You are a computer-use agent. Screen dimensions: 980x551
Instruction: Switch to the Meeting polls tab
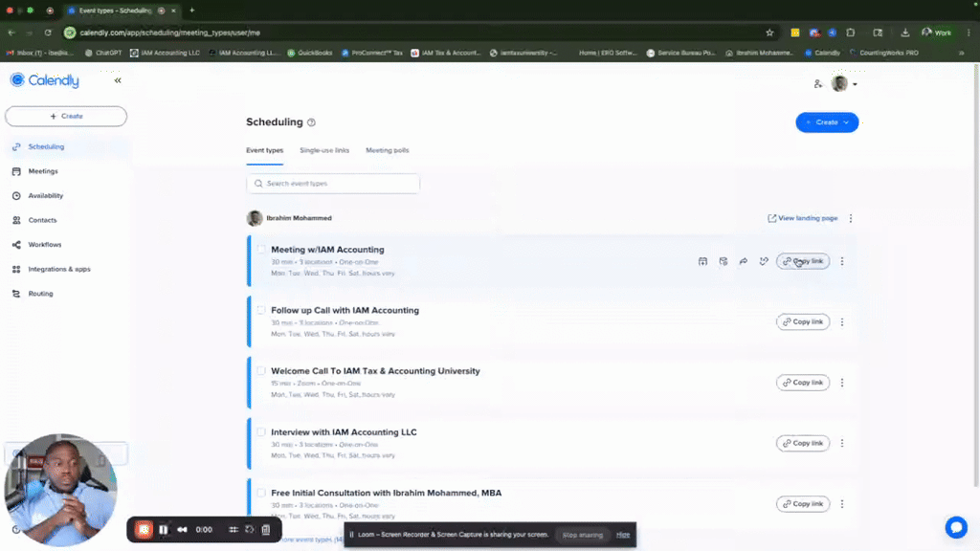387,150
